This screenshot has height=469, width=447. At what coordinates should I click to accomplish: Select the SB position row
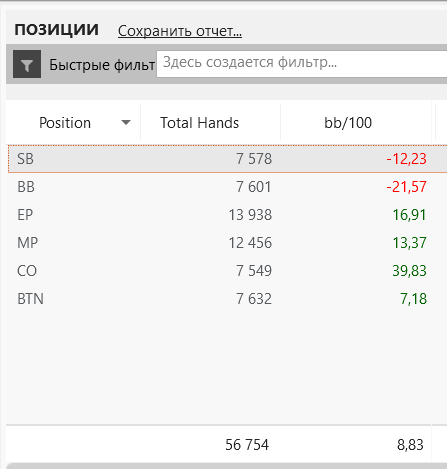point(227,159)
